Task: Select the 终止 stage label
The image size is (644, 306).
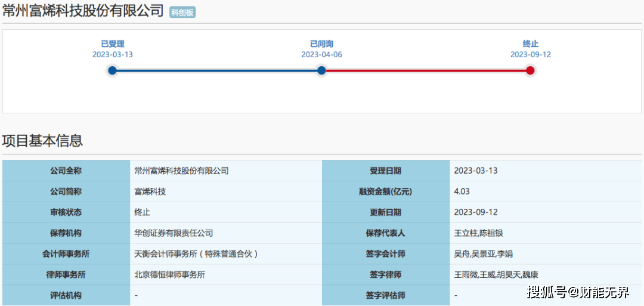Action: (x=530, y=44)
